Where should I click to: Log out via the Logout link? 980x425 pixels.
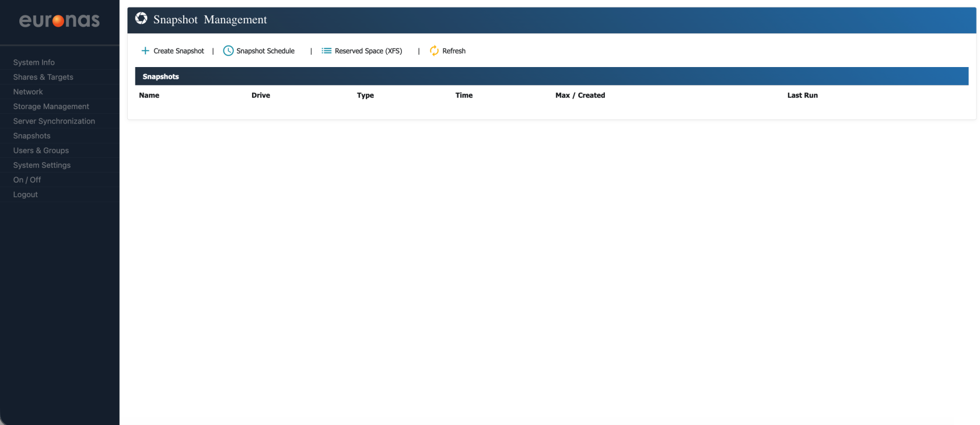[26, 195]
